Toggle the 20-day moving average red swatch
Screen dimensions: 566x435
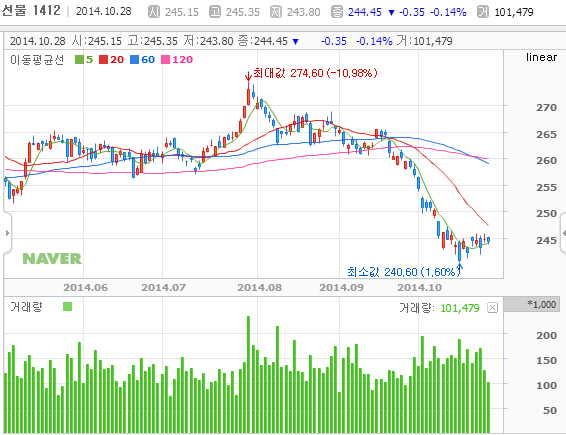click(x=103, y=60)
